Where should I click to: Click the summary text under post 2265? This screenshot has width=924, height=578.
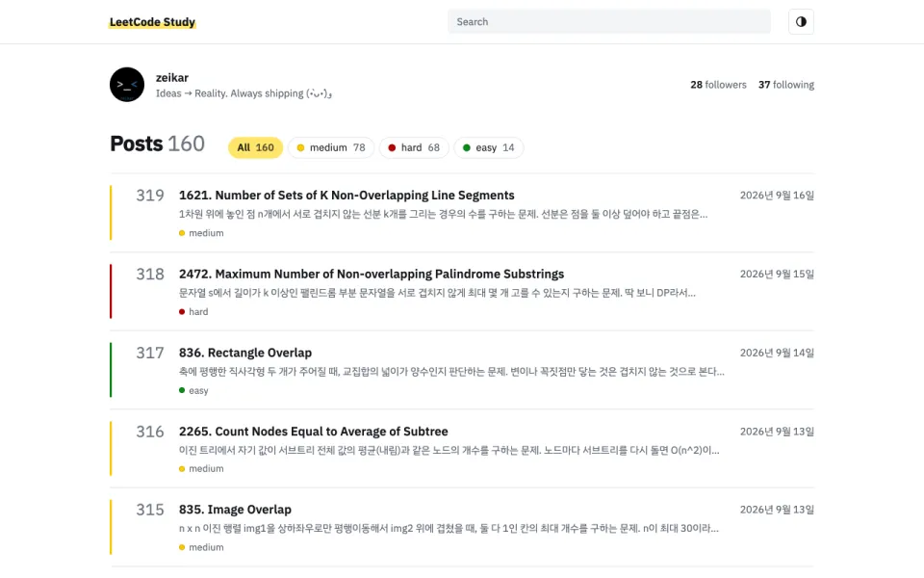(449, 450)
